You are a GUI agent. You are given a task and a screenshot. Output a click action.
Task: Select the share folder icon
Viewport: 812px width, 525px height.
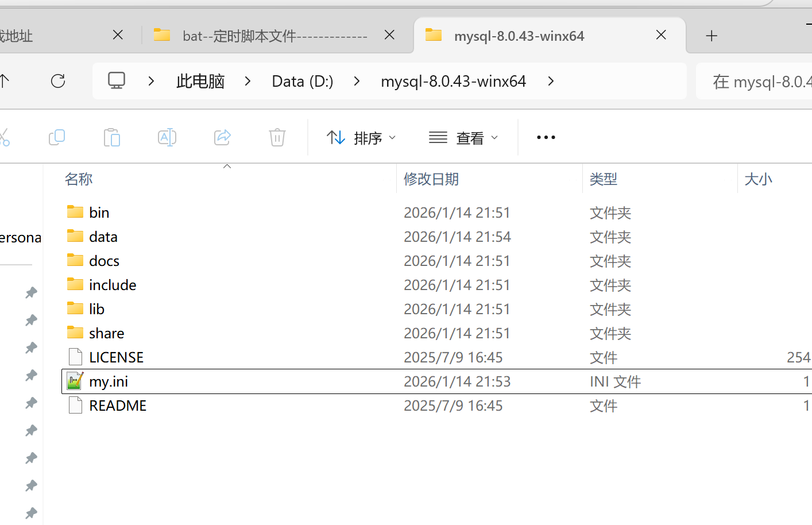click(75, 333)
